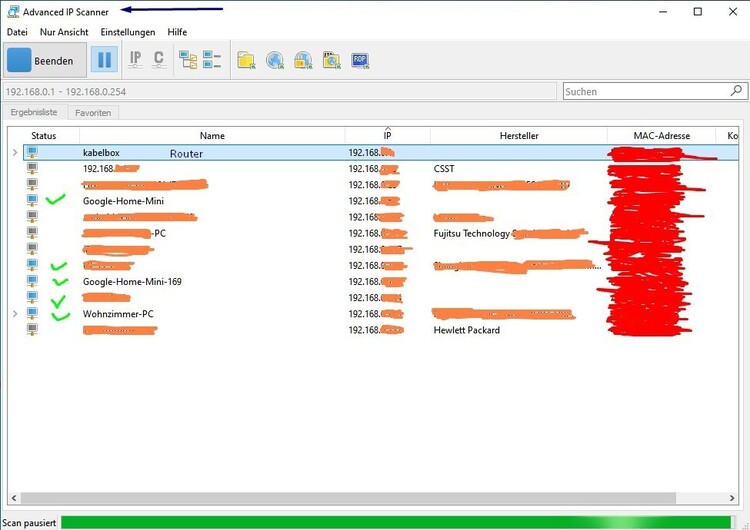Click the collapse all list icon
The image size is (750, 530).
(211, 60)
